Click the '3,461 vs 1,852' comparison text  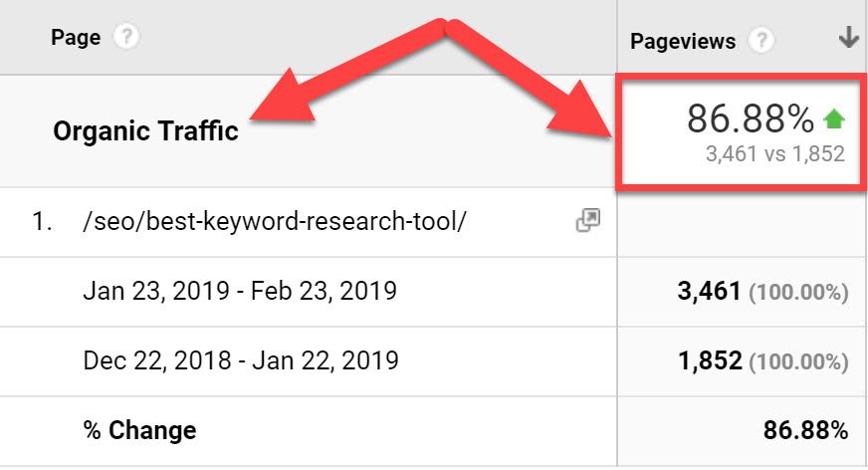click(x=772, y=154)
